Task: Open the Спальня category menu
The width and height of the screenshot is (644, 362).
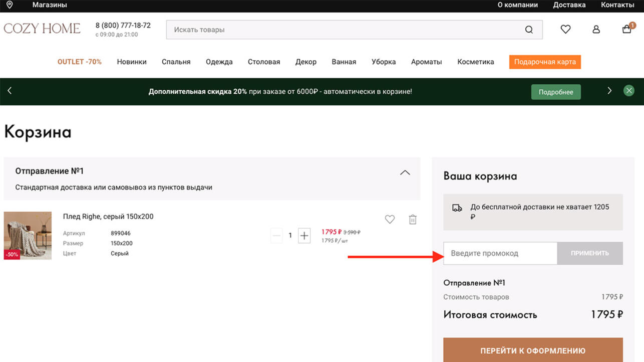Action: click(176, 62)
